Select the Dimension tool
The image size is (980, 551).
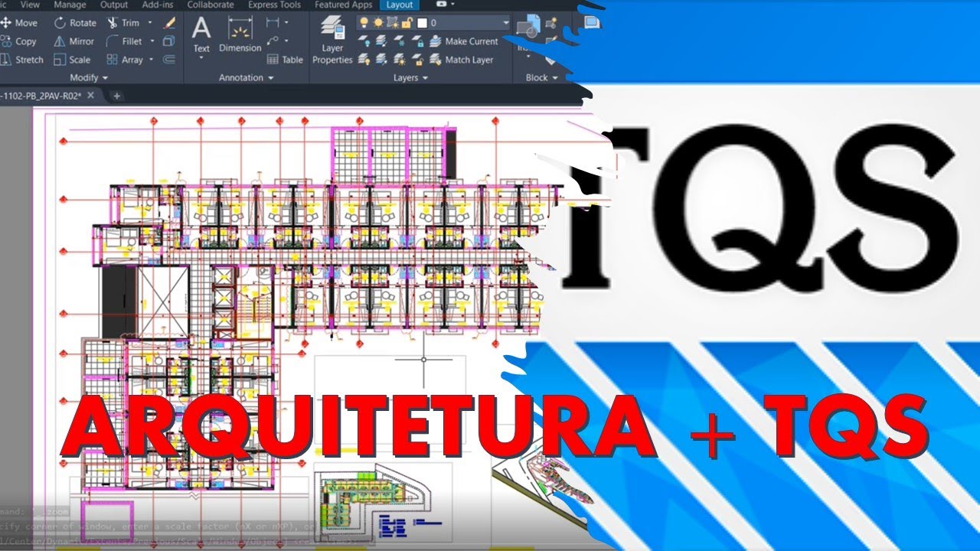(240, 35)
